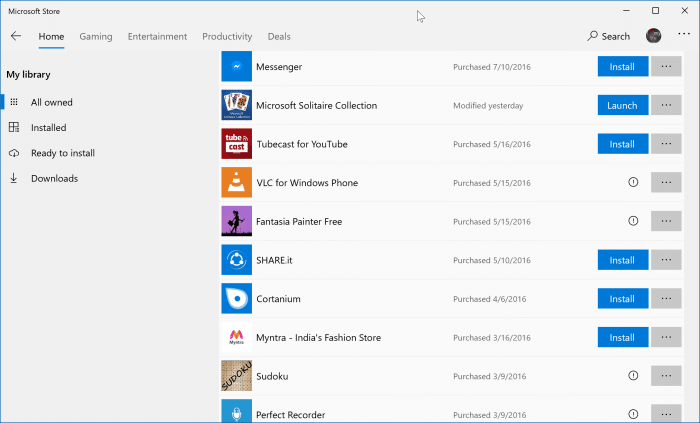Image resolution: width=700 pixels, height=423 pixels.
Task: Click the Myntra app icon
Action: 237,337
